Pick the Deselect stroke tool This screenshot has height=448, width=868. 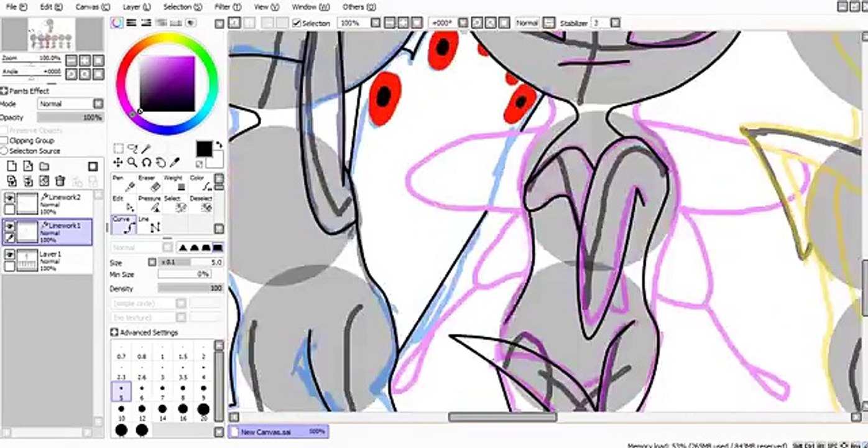click(x=200, y=203)
